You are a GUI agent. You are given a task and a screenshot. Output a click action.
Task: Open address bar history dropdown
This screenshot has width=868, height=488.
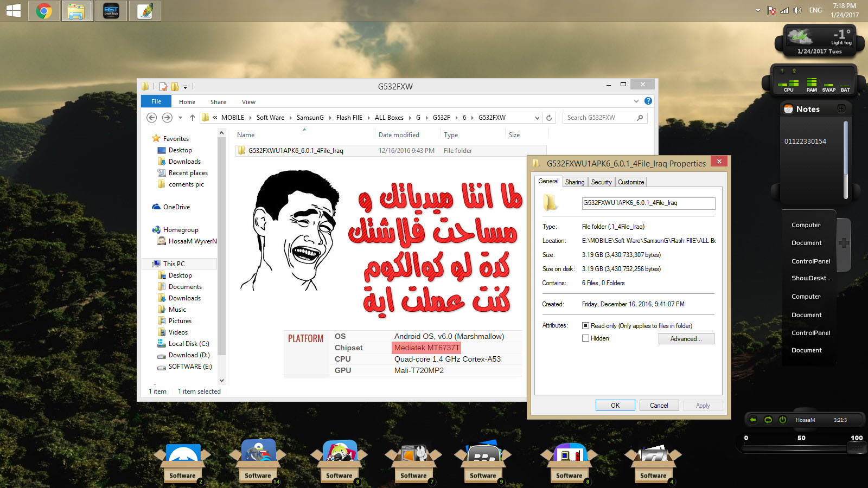pyautogui.click(x=537, y=118)
